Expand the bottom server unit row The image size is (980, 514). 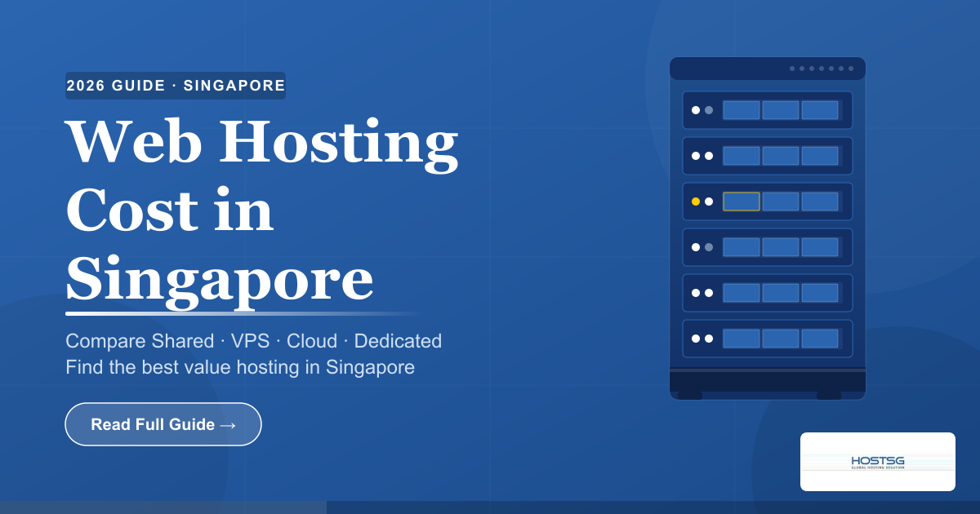(768, 338)
